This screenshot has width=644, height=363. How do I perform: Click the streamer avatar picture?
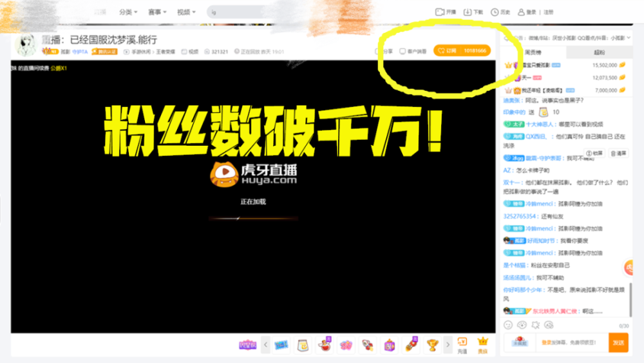tap(26, 44)
